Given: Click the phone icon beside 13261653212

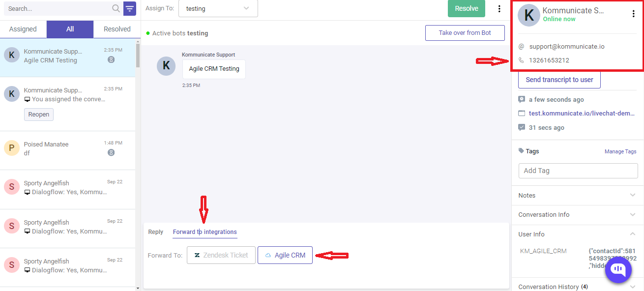Looking at the screenshot, I should (x=521, y=60).
